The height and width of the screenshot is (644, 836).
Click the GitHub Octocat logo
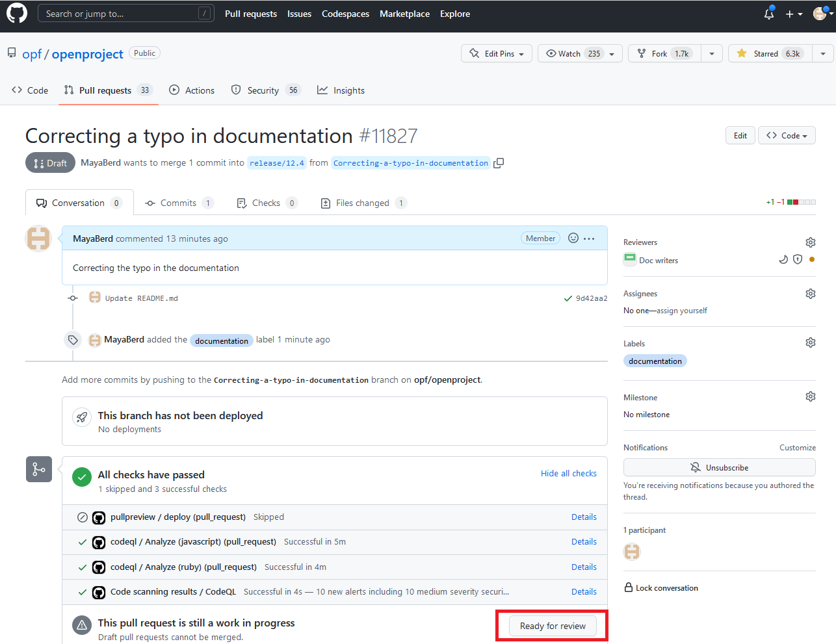(17, 14)
